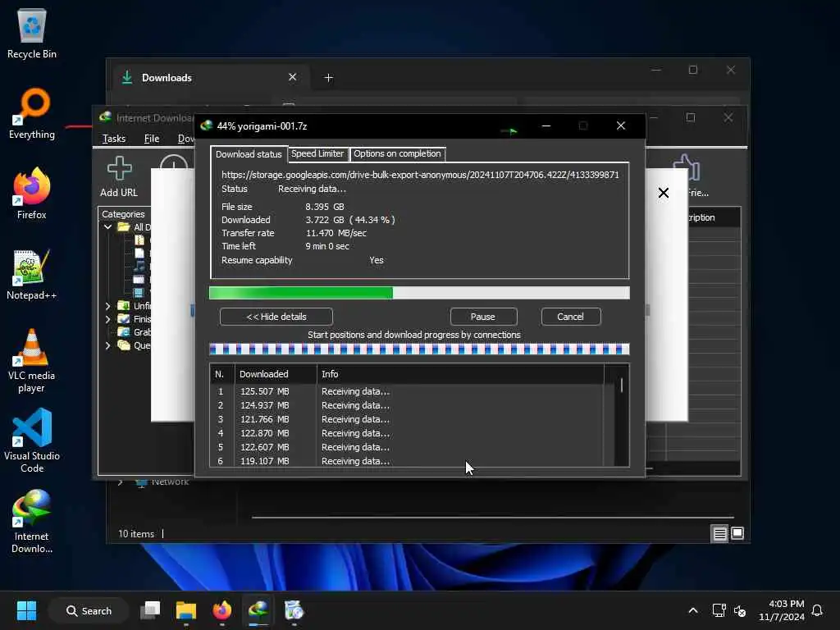The height and width of the screenshot is (630, 840).
Task: Pause the yorigami-001.7z download
Action: (x=483, y=317)
